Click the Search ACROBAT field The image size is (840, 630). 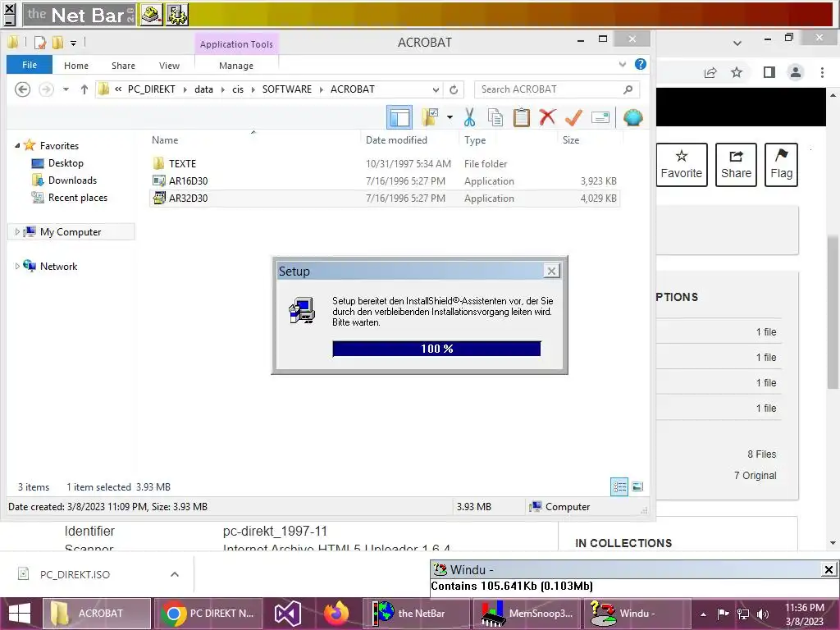[x=557, y=89]
